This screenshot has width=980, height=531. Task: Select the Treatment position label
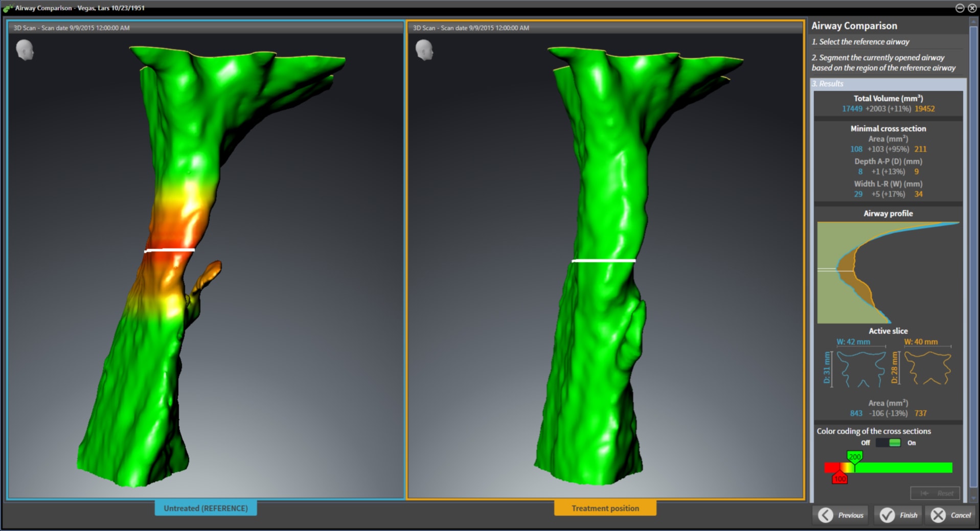tap(605, 508)
